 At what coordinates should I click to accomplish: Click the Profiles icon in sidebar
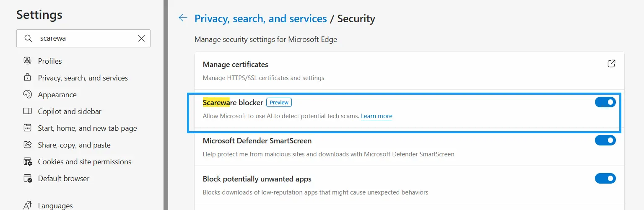coord(28,61)
